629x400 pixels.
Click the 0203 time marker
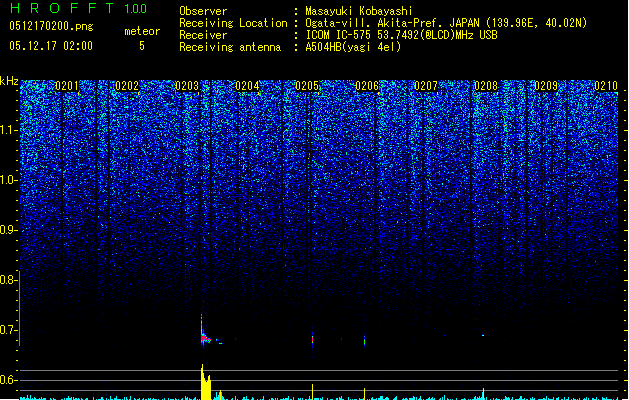point(187,86)
